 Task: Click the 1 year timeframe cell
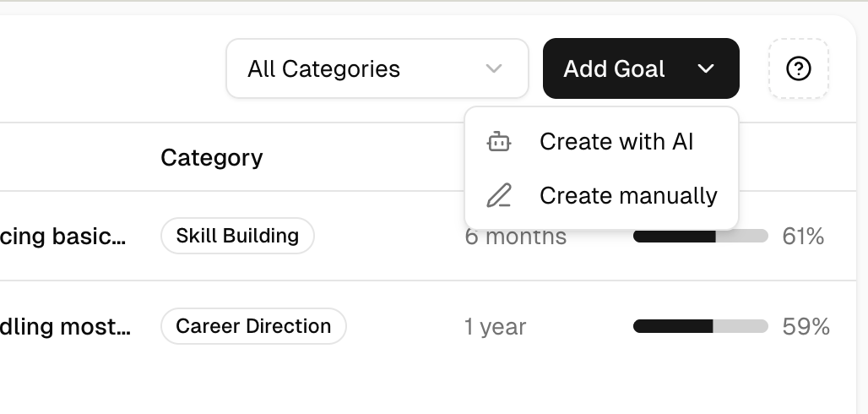coord(495,327)
